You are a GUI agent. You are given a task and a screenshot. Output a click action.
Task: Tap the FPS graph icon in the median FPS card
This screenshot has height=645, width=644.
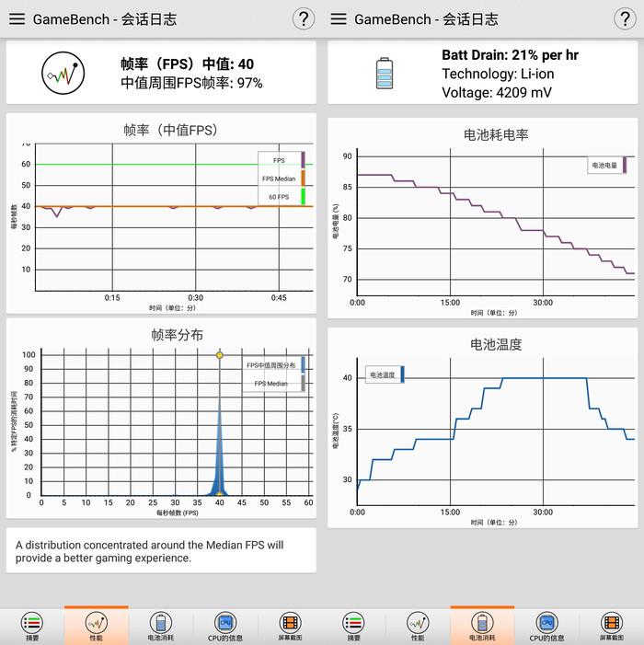(x=63, y=73)
